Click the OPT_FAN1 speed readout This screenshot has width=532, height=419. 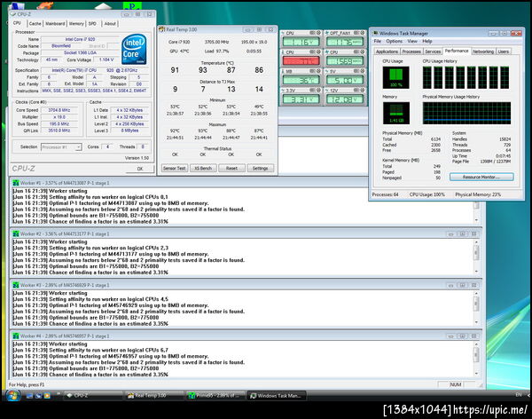point(344,42)
